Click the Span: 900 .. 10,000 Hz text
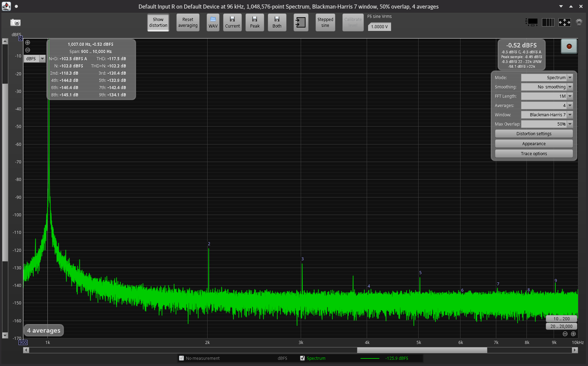This screenshot has height=366, width=588. [90, 51]
